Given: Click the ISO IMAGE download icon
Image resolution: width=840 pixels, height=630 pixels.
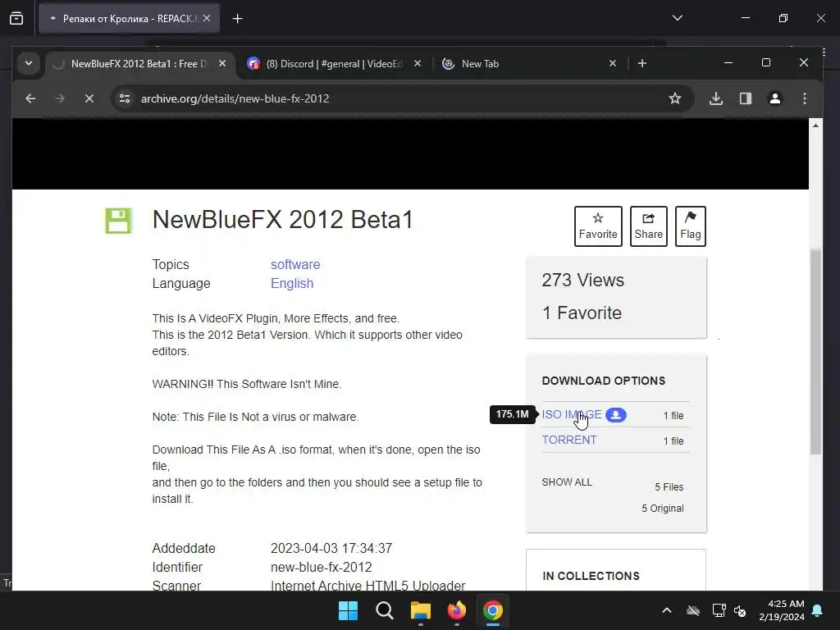Looking at the screenshot, I should 616,414.
